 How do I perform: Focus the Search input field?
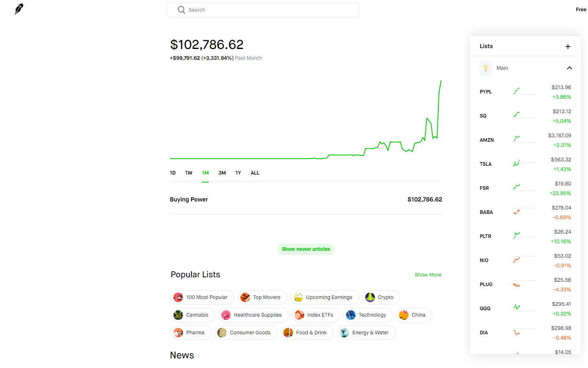point(263,10)
